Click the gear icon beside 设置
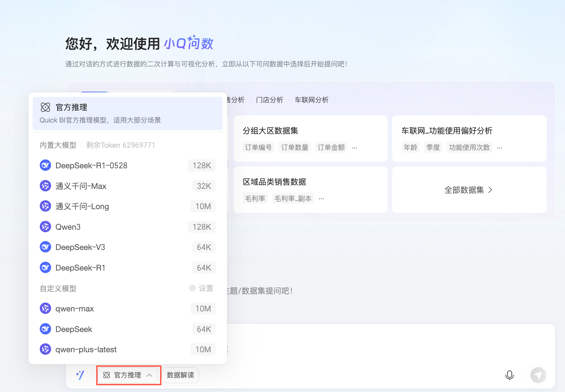The width and height of the screenshot is (565, 392). [x=192, y=288]
